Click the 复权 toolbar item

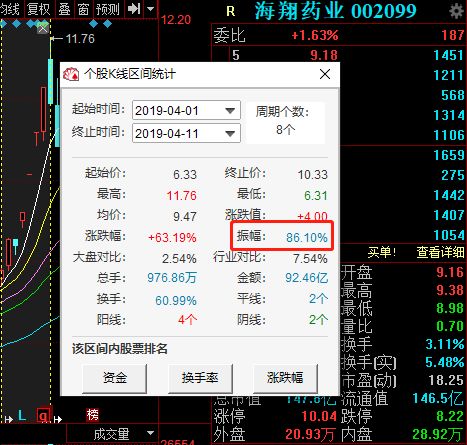38,9
